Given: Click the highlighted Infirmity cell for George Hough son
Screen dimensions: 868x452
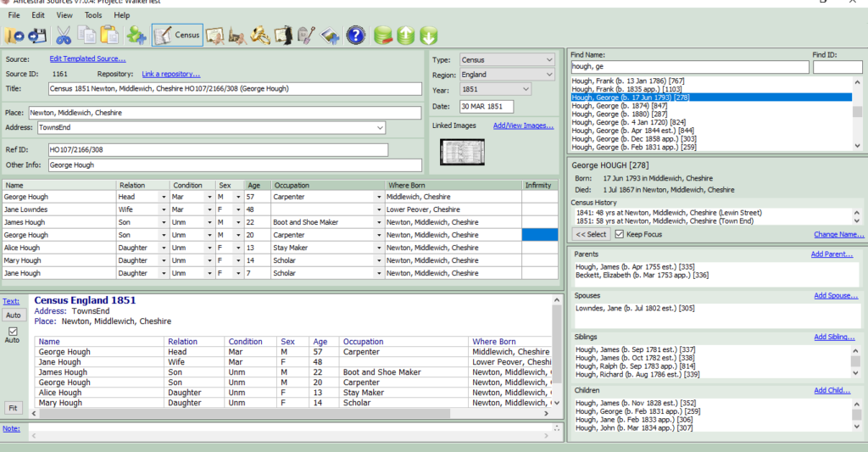Looking at the screenshot, I should (x=540, y=236).
